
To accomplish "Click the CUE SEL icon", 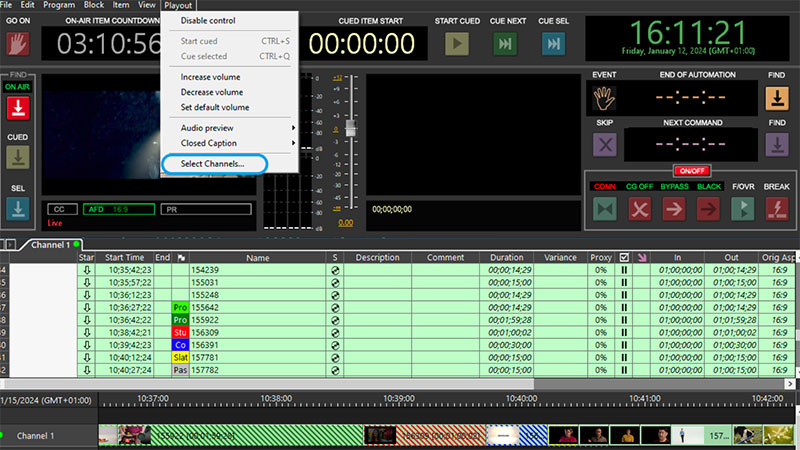I will (553, 43).
